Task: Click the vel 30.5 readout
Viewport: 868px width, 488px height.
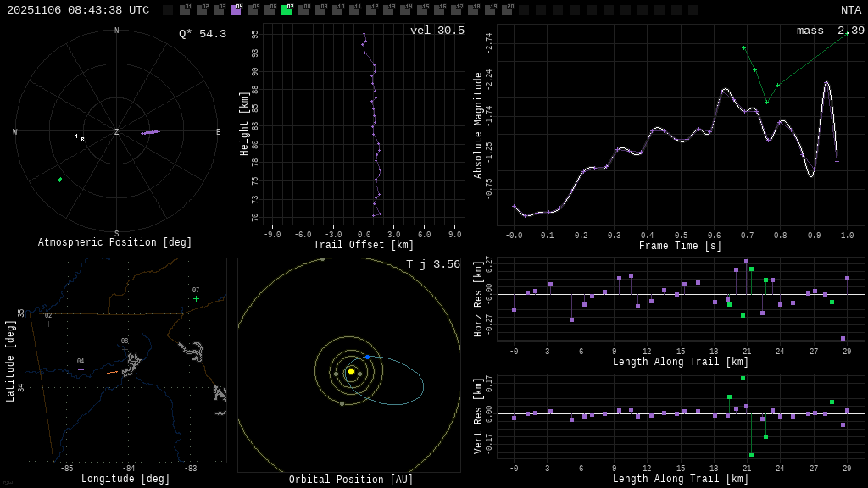Action: pyautogui.click(x=437, y=30)
